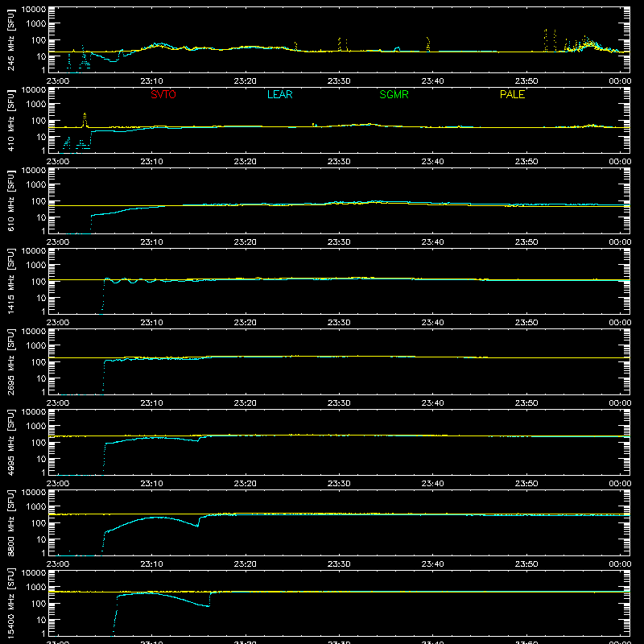The height and width of the screenshot is (644, 644).
Task: Click the yellow PALE station label
Action: 512,94
